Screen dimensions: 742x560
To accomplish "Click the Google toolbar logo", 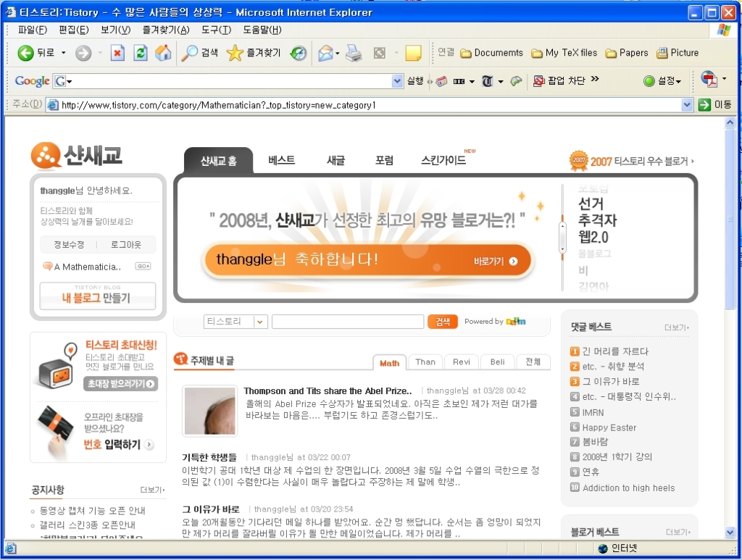I will tap(32, 81).
